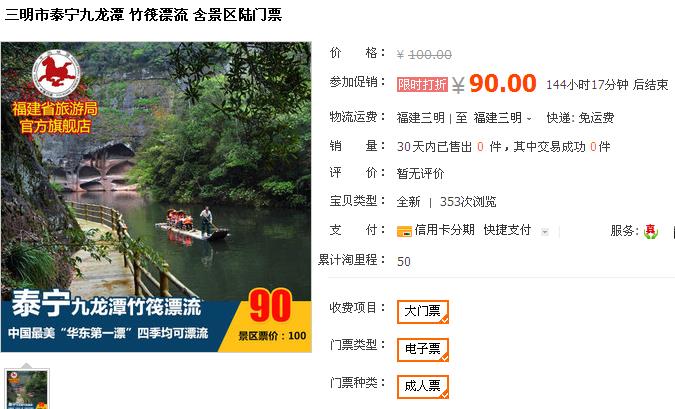This screenshot has height=409, width=675.
Task: Click the main bamboo rafting product image
Action: [x=156, y=197]
